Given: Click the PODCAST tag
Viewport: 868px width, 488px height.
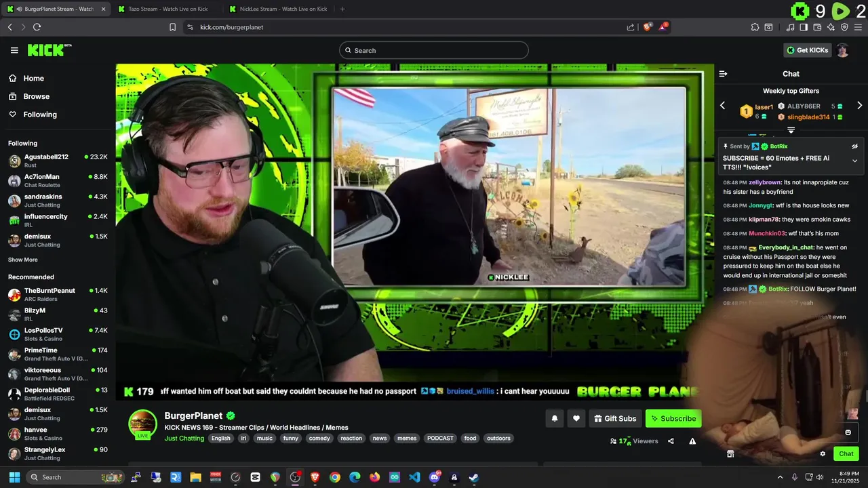Looking at the screenshot, I should coord(440,439).
